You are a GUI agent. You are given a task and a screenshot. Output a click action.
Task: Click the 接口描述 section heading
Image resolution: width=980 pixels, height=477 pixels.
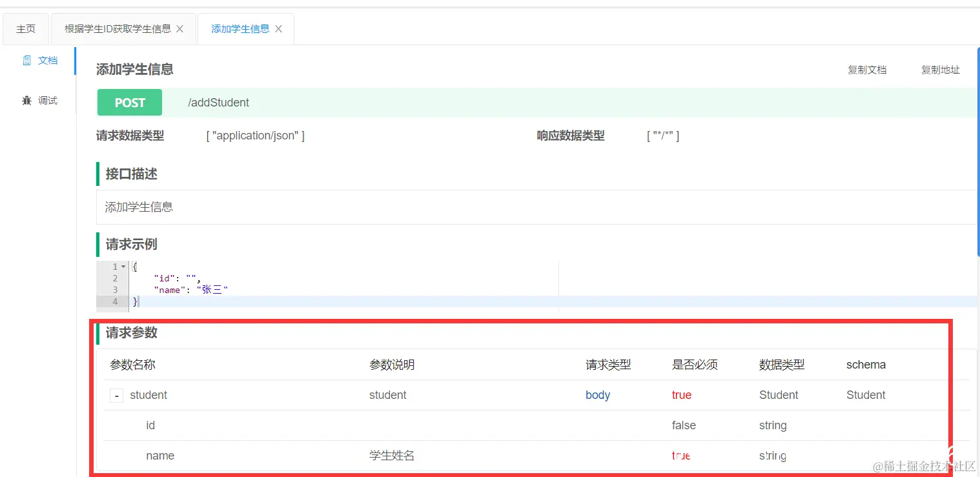pyautogui.click(x=132, y=174)
